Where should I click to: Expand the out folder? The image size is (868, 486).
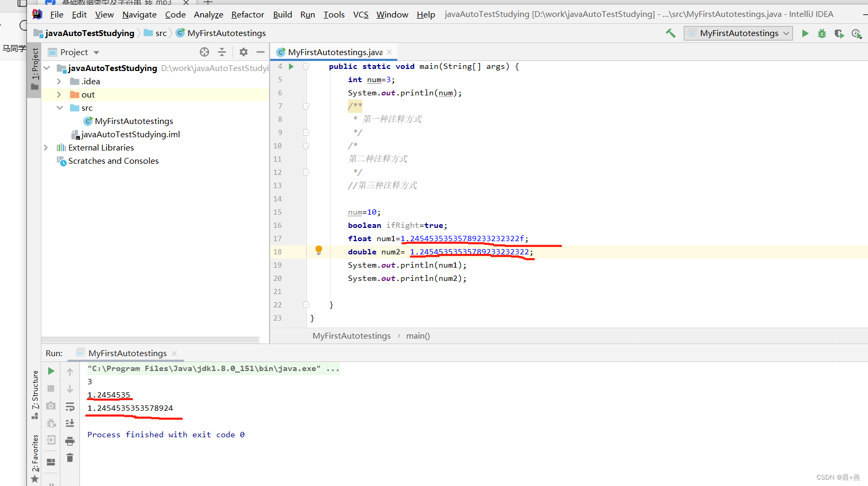pyautogui.click(x=59, y=94)
